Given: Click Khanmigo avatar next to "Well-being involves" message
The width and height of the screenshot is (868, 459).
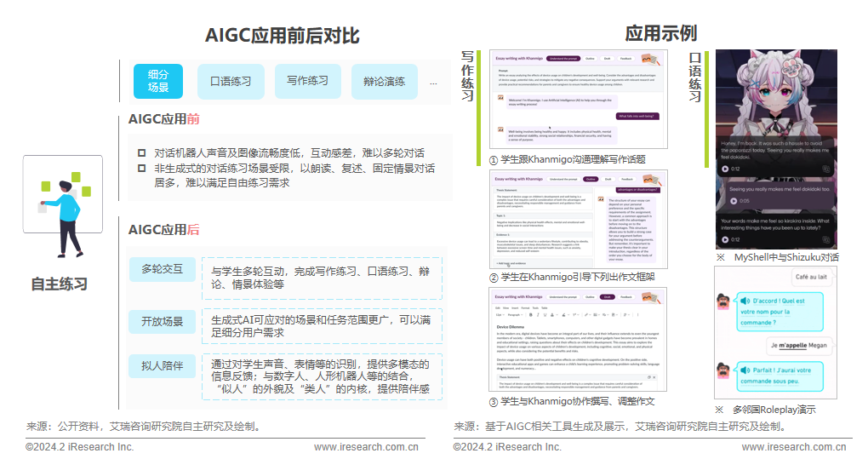Looking at the screenshot, I should 501,129.
